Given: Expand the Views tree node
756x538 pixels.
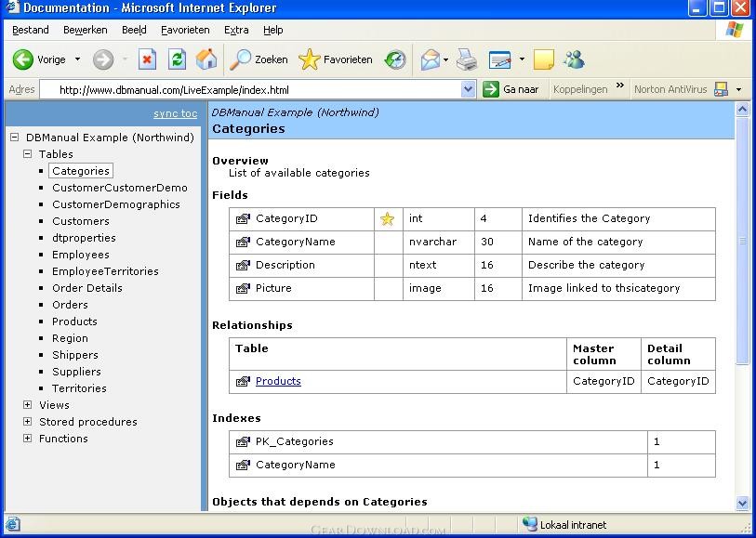Looking at the screenshot, I should coord(28,404).
